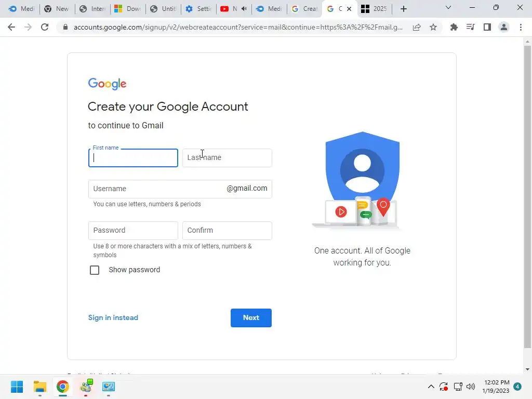Open the clock showing 12:02 PM

point(496,387)
